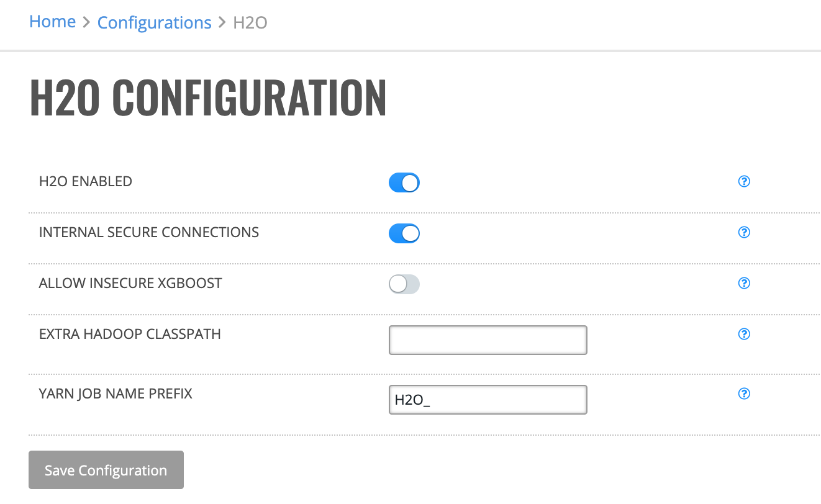Click the YARN Job Name Prefix input containing H2O_

coord(488,400)
